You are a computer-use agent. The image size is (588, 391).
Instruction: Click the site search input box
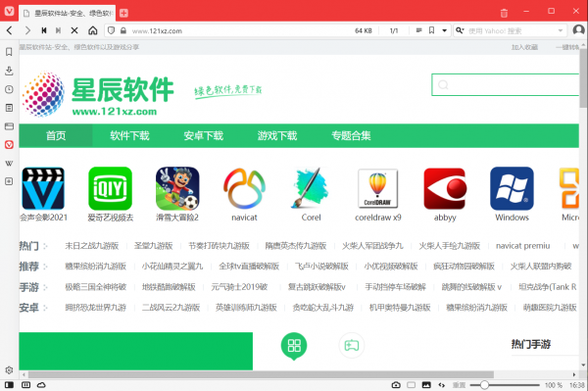pos(506,84)
